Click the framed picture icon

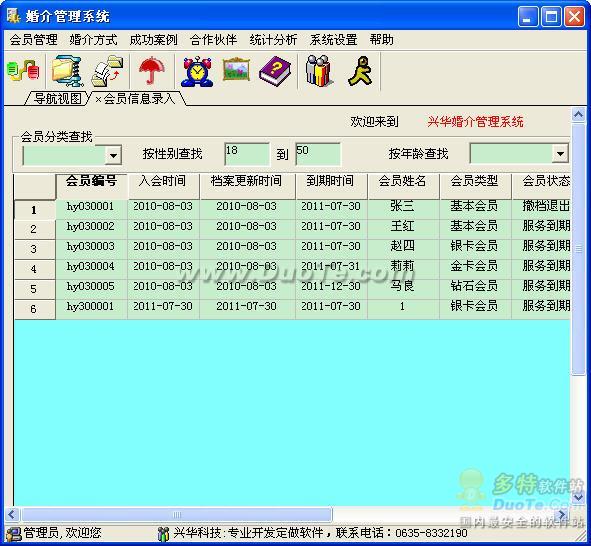(x=236, y=69)
